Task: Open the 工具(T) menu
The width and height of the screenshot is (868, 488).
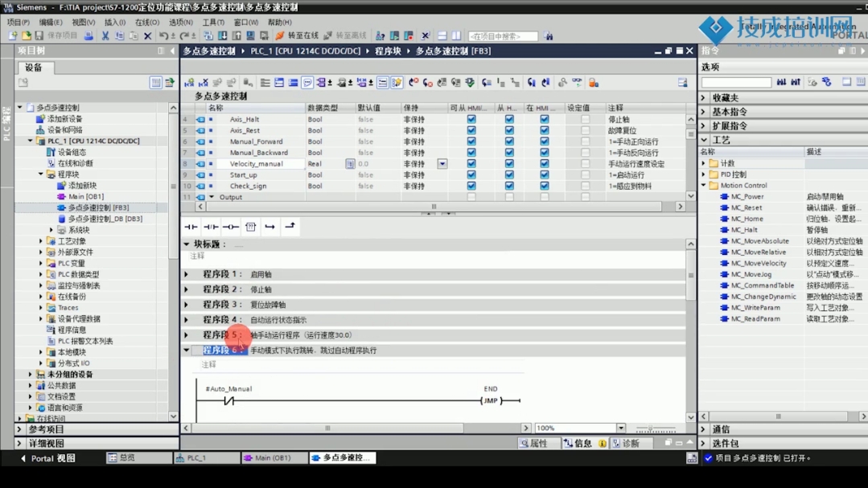Action: (x=213, y=23)
